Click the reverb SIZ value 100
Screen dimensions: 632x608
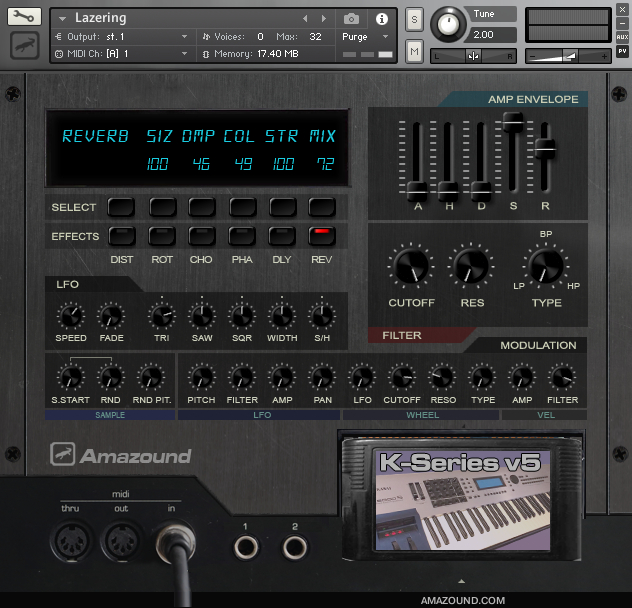tap(157, 164)
